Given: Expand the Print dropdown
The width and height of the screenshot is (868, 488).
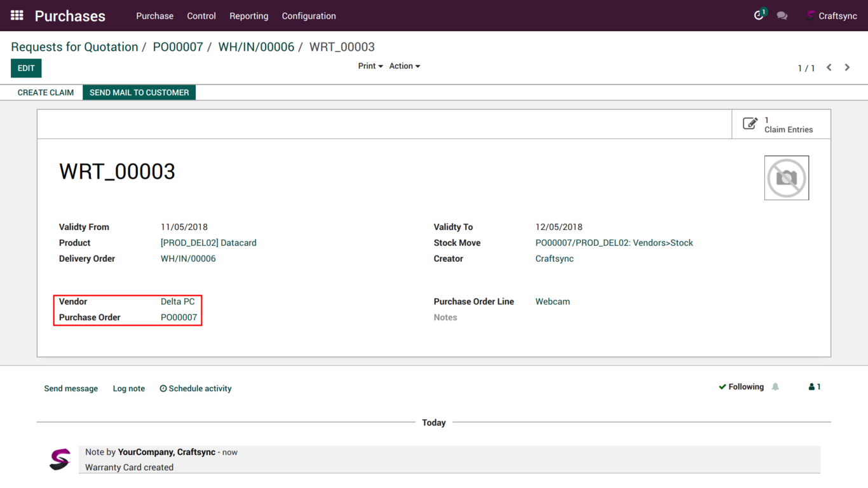Looking at the screenshot, I should pos(370,66).
